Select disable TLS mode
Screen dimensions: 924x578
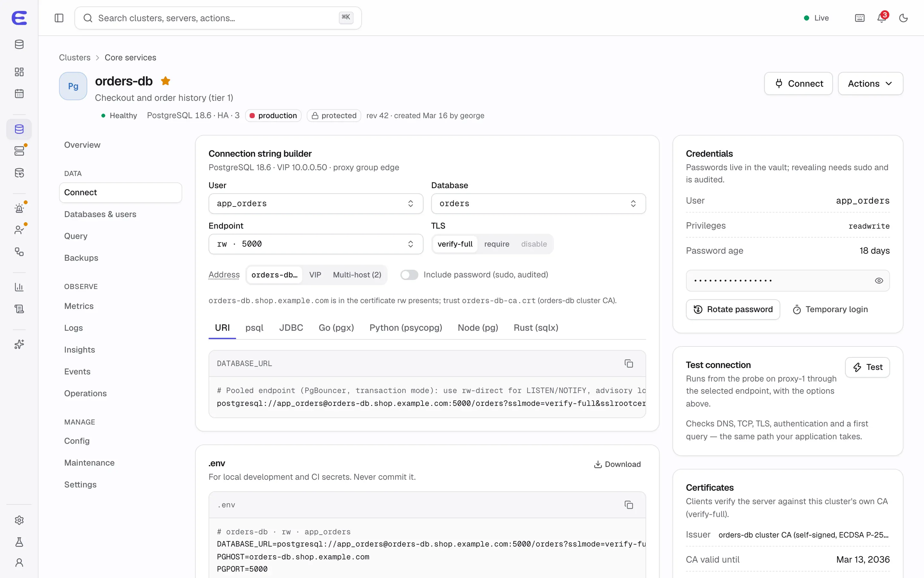click(x=534, y=244)
